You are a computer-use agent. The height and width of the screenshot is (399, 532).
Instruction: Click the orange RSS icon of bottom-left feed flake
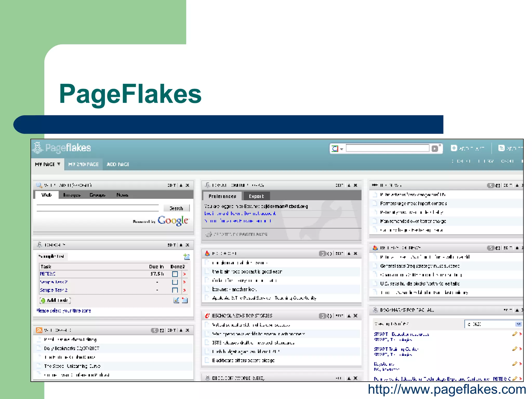pyautogui.click(x=39, y=330)
